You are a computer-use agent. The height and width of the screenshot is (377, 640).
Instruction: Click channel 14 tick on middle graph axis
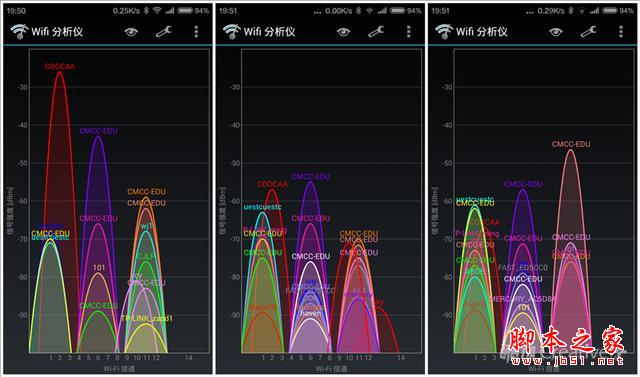[401, 357]
